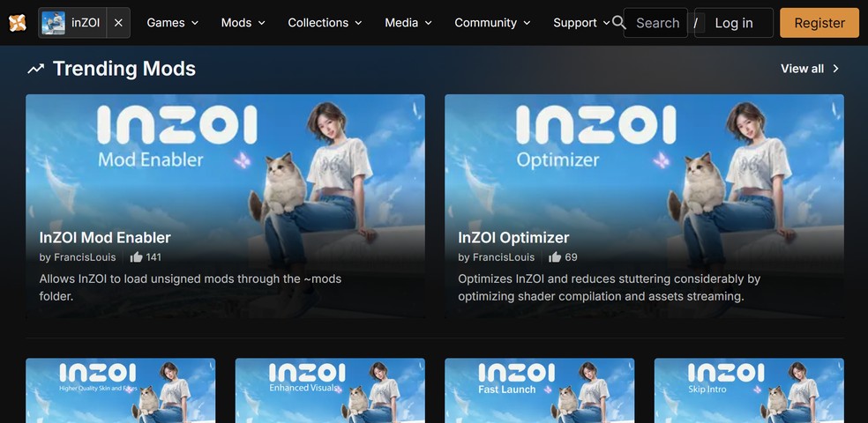The height and width of the screenshot is (423, 868).
Task: Remove the inZOI game filter (X)
Action: [x=118, y=23]
